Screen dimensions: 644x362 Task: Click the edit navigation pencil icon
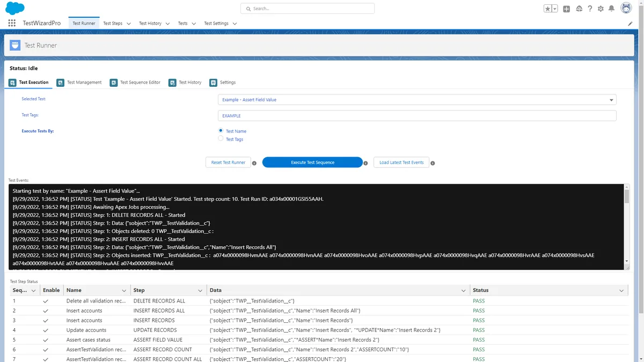(630, 24)
